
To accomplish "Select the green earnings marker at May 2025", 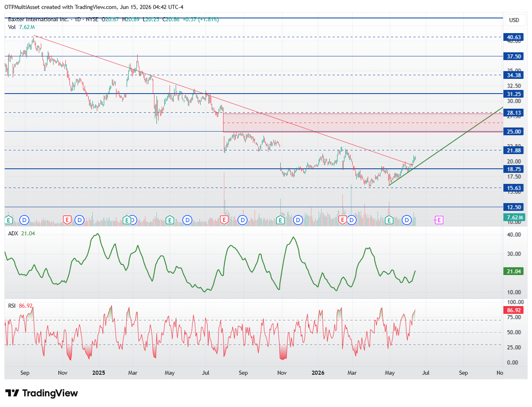I will click(170, 220).
